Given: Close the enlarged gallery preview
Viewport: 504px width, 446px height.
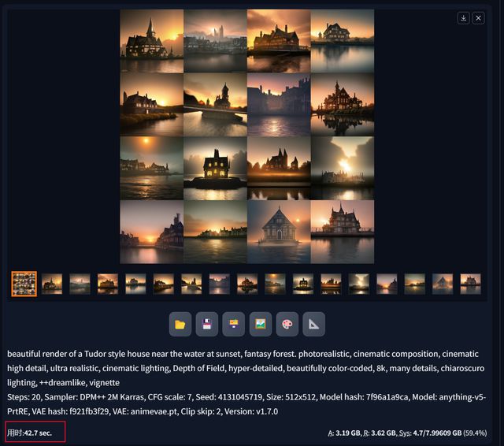Looking at the screenshot, I should point(478,18).
